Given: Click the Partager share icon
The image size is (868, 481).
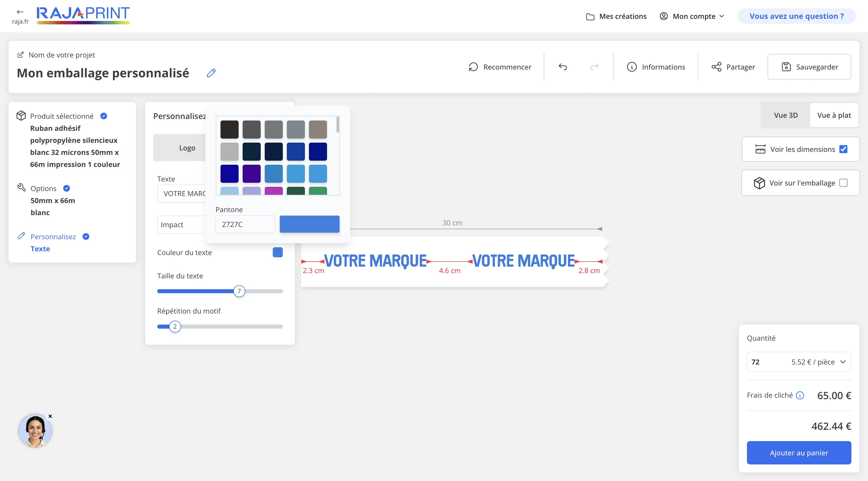Looking at the screenshot, I should 716,67.
